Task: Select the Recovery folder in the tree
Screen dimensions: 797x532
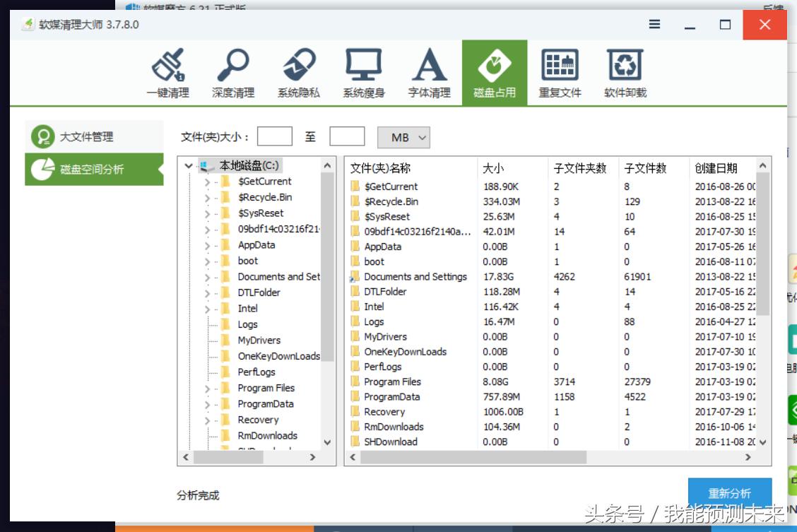Action: point(259,420)
